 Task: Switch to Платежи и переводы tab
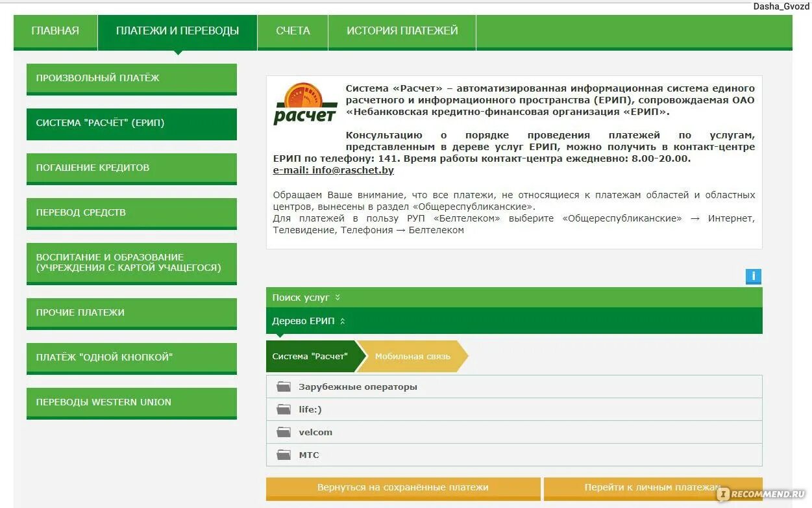[177, 31]
